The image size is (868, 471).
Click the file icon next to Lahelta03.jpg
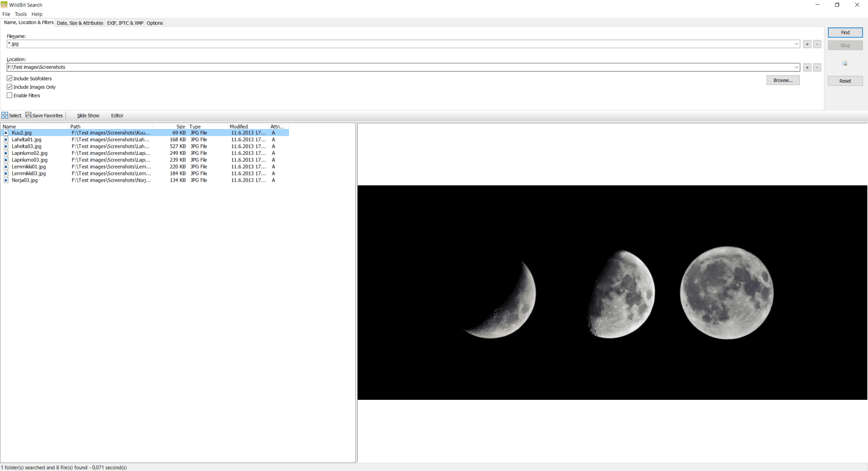(x=6, y=146)
